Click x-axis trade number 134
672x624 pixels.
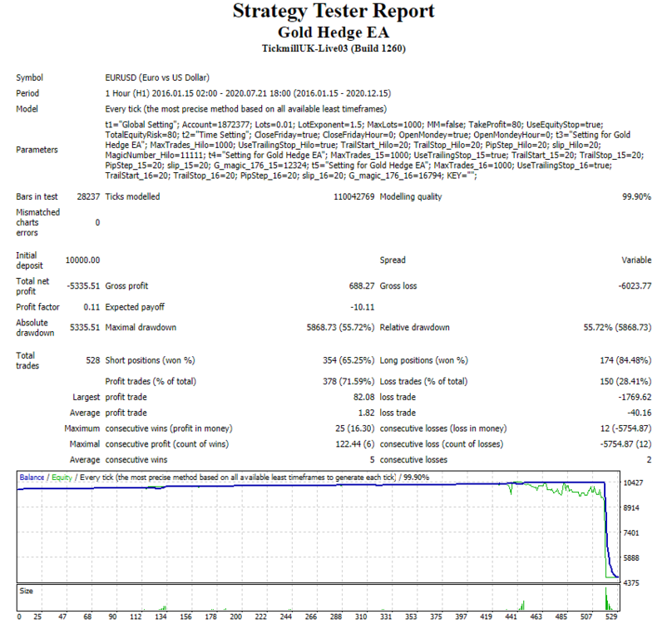point(161,617)
